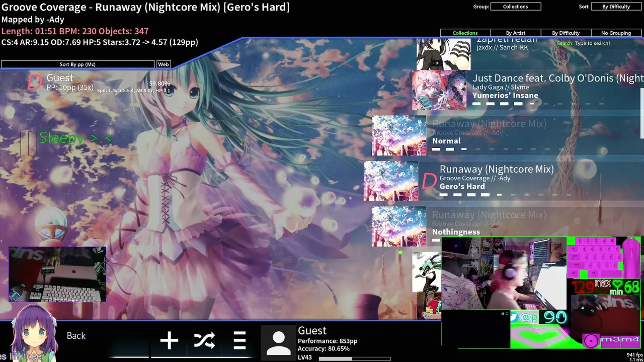Open the Sort By Difficulty dropdown
Viewport: 644px width, 362px height.
616,7
